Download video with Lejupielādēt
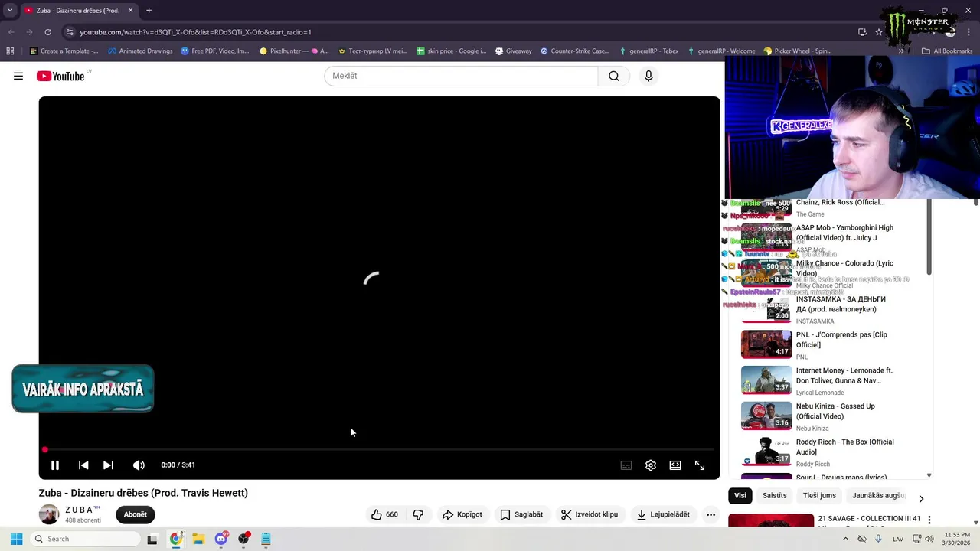The image size is (980, 551). point(663,514)
